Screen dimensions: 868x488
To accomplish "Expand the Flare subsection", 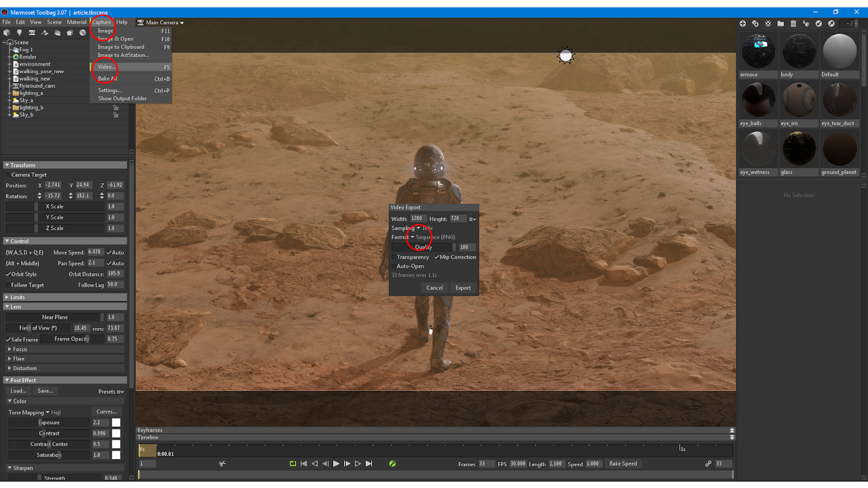I will click(x=65, y=359).
